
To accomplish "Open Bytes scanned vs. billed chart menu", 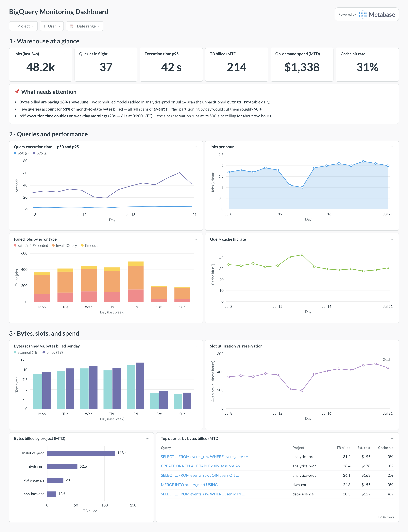I will pos(196,346).
